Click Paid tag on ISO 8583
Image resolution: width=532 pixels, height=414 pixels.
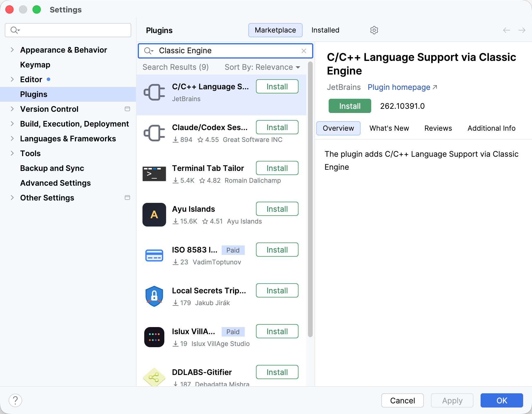[233, 250]
